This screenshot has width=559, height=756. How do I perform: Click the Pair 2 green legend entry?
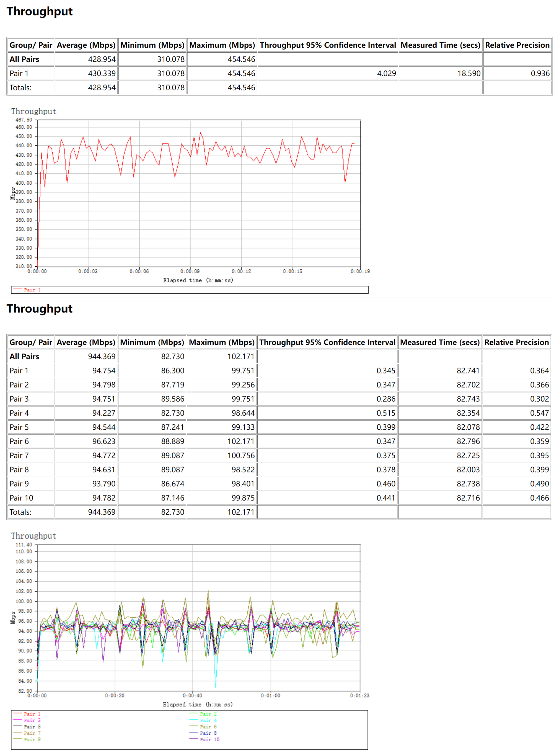pos(208,714)
